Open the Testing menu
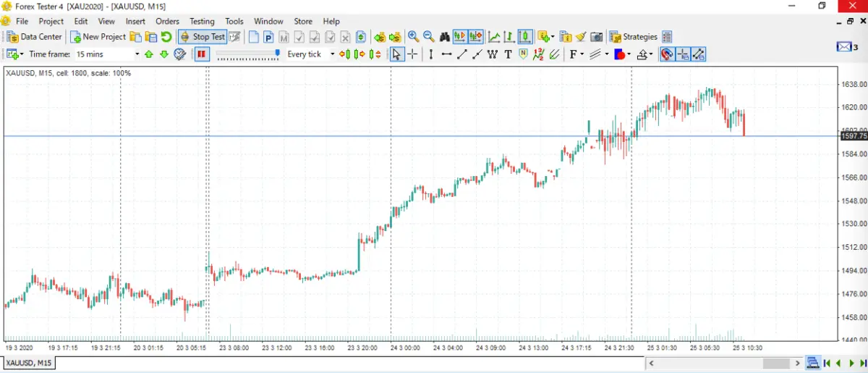This screenshot has width=868, height=373. pyautogui.click(x=202, y=21)
